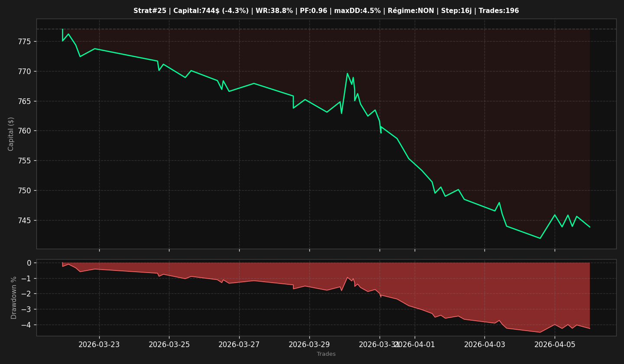The image size is (624, 364).
Task: Pick the 750 capital axis tick label
Action: coord(25,191)
